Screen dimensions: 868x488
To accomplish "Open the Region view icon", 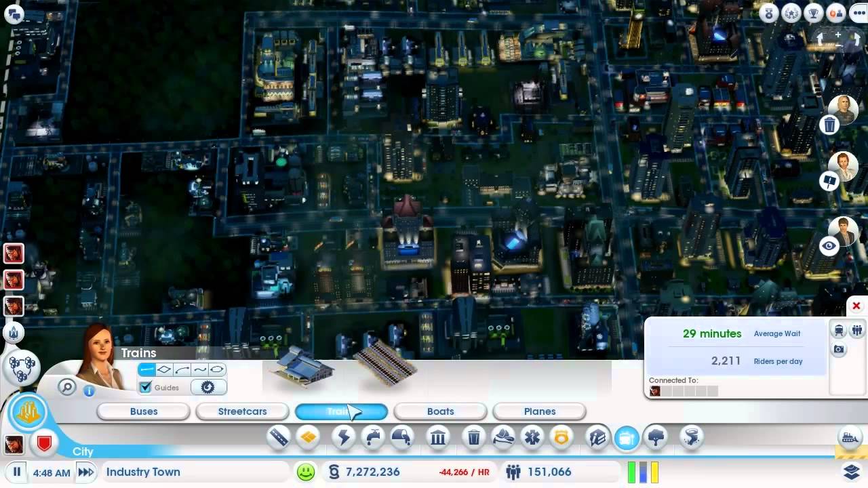I will pos(21,368).
